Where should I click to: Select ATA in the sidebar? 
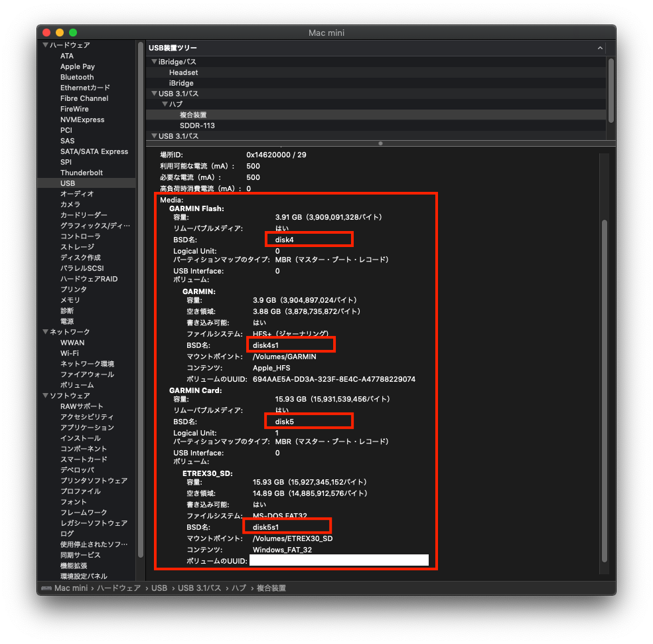(66, 56)
